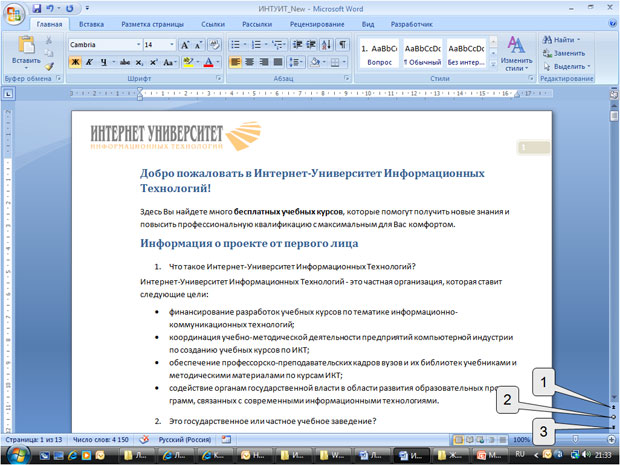Image resolution: width=620 pixels, height=465 pixels.
Task: Toggle bold (Ж) formatting
Action: [75, 62]
